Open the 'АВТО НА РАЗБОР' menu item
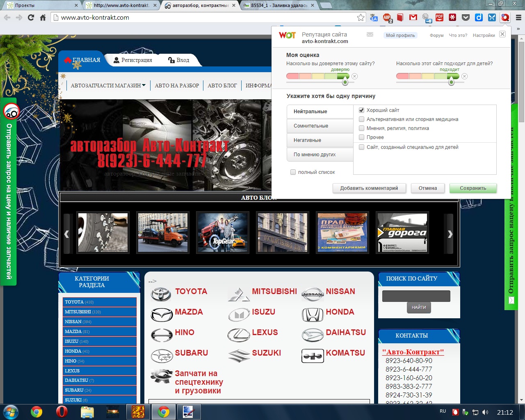The height and width of the screenshot is (420, 525). [x=177, y=86]
